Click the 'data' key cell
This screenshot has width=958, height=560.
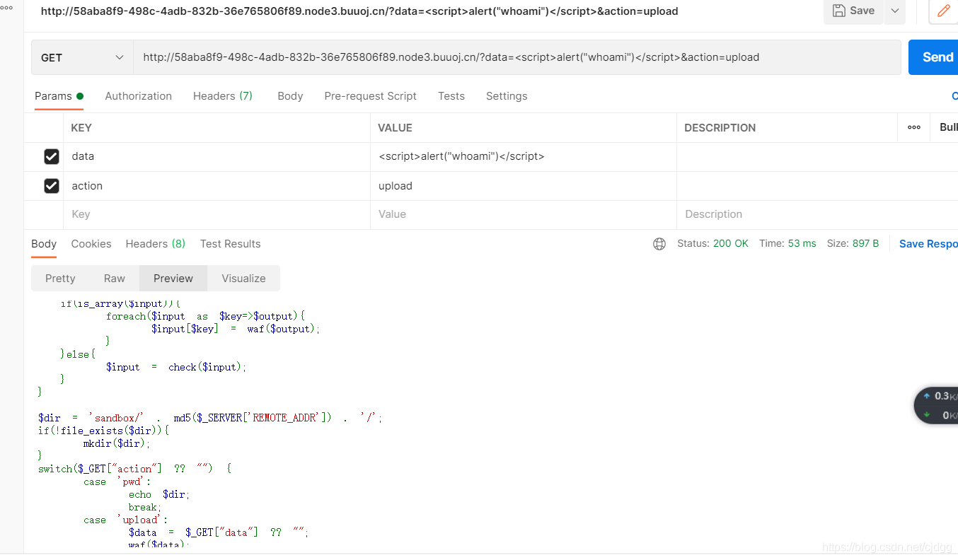pyautogui.click(x=217, y=156)
